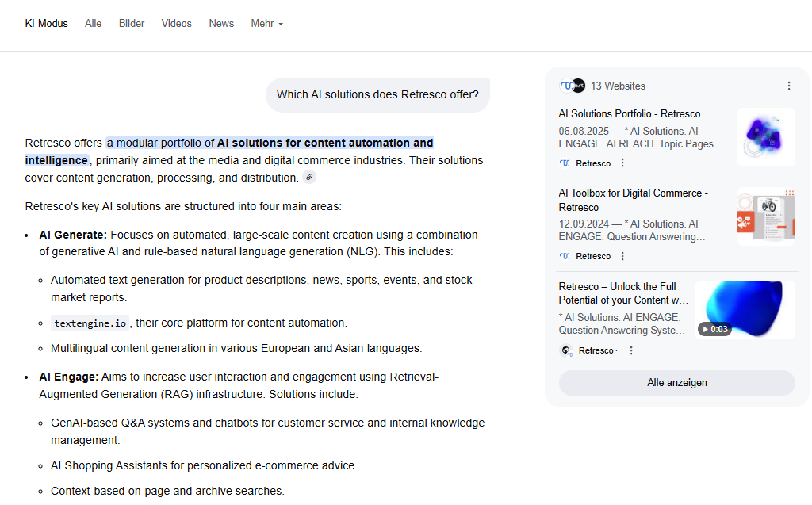Click the AI Solutions Portfolio thumbnail image

pyautogui.click(x=765, y=137)
